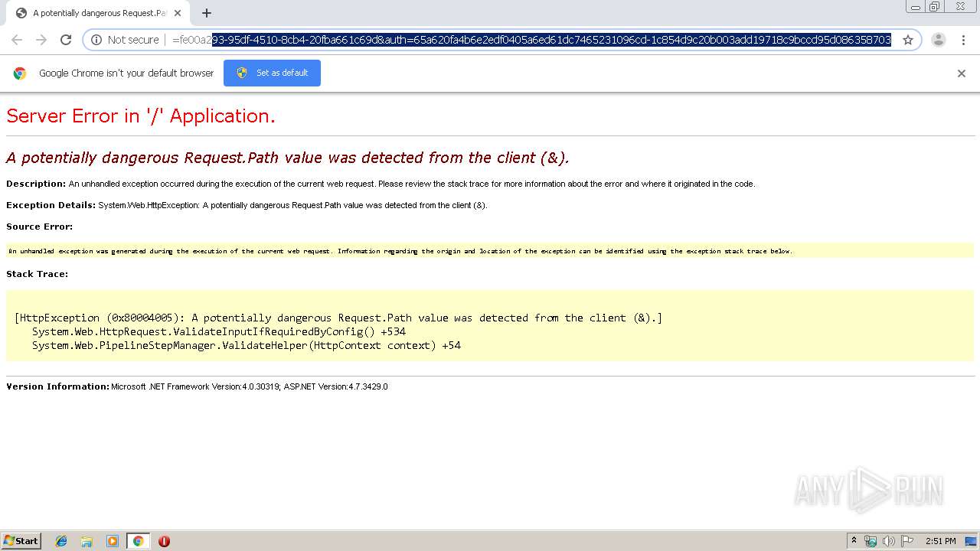Dismiss the default browser notification bar
Viewport: 980px width, 551px height.
click(962, 73)
